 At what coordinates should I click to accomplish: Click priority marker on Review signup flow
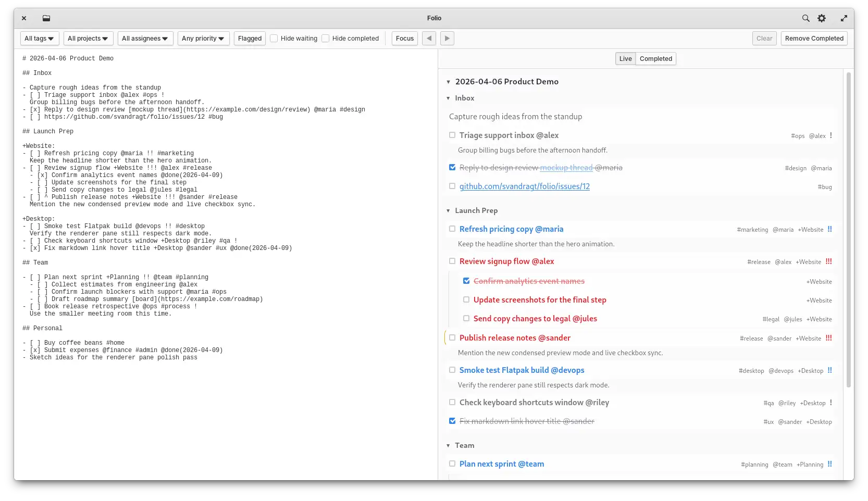[828, 262]
